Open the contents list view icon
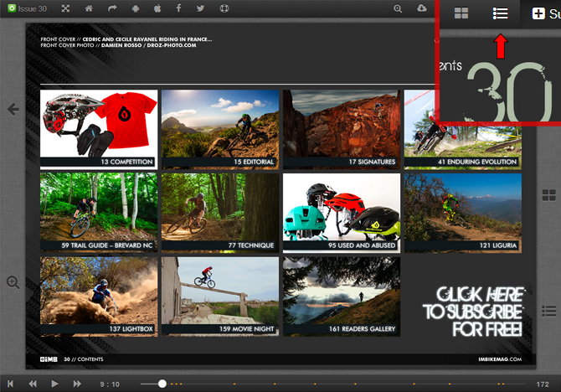This screenshot has height=392, width=561. click(x=500, y=13)
